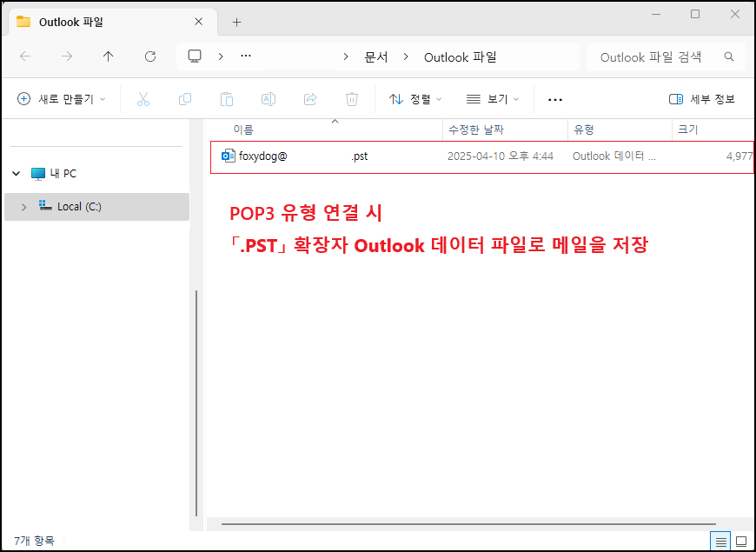This screenshot has height=552, width=756.
Task: Select the Outlook 파일 window tab
Action: (x=112, y=23)
